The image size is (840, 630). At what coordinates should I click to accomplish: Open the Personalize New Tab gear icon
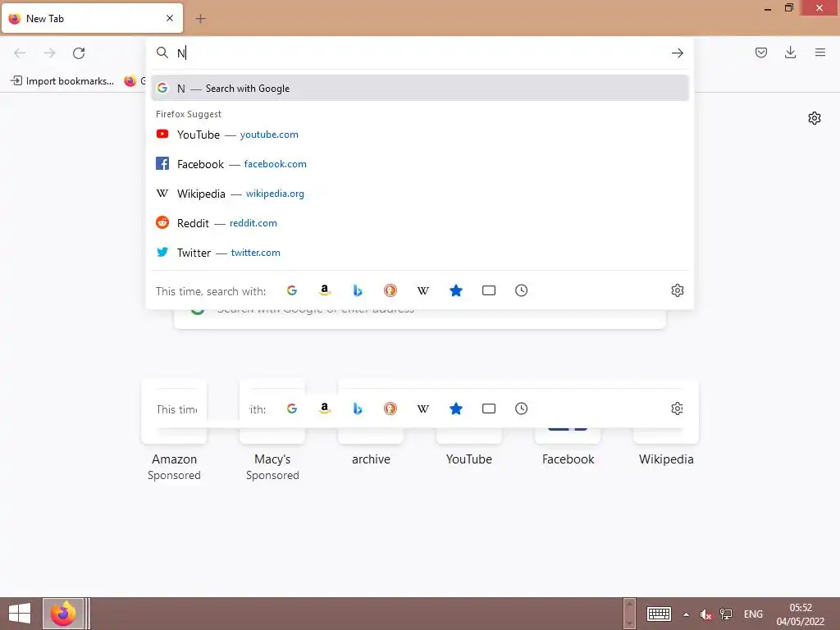(x=815, y=118)
